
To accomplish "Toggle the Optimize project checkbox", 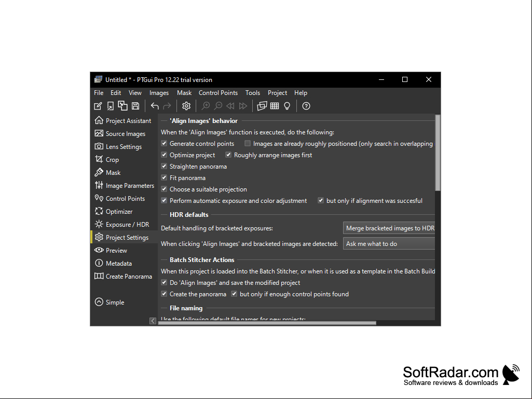I will click(x=164, y=155).
